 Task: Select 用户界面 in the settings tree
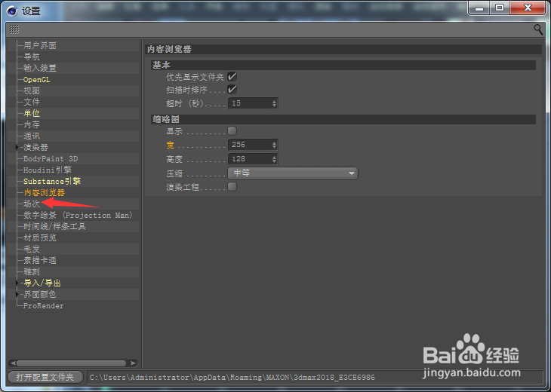point(40,46)
